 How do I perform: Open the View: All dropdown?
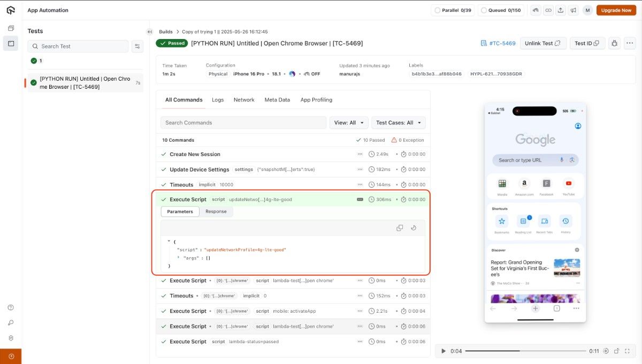click(x=349, y=123)
